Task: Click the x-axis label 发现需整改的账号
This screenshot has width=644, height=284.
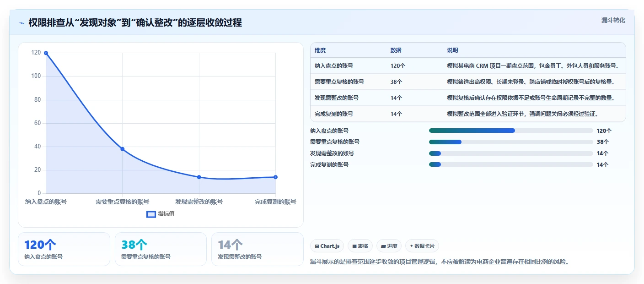Action: (199, 202)
